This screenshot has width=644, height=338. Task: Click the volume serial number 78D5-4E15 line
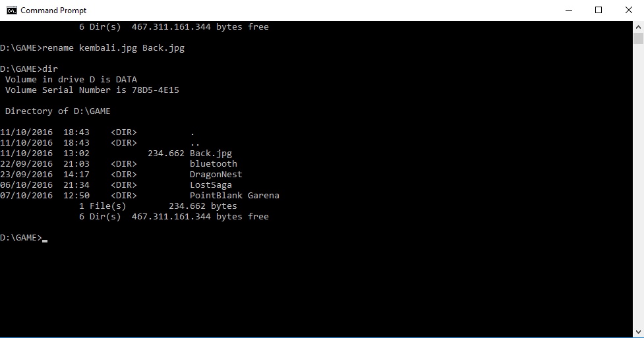click(x=92, y=90)
